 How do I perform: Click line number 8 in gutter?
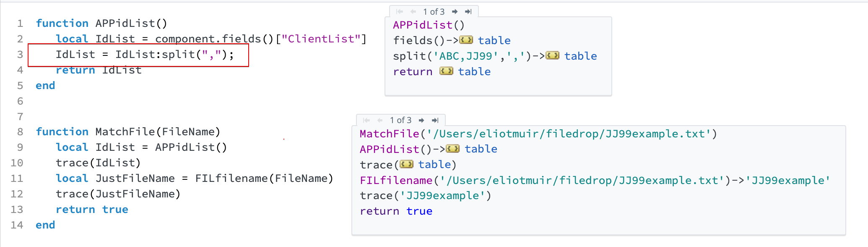(20, 132)
